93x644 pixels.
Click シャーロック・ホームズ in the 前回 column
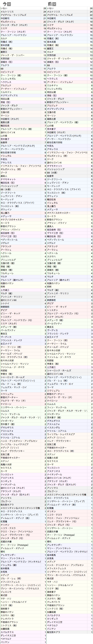[59, 370]
